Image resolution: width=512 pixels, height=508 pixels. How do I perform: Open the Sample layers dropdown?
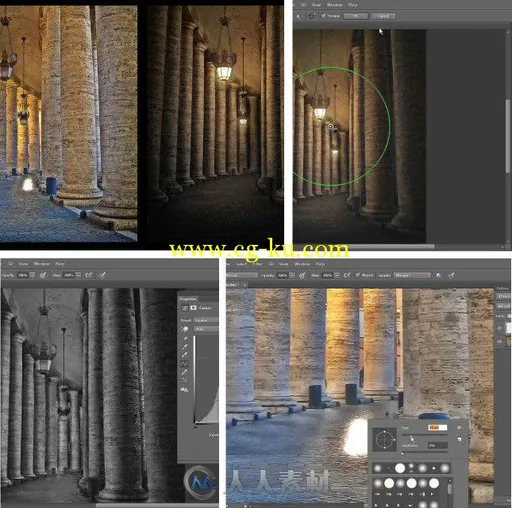(x=412, y=275)
